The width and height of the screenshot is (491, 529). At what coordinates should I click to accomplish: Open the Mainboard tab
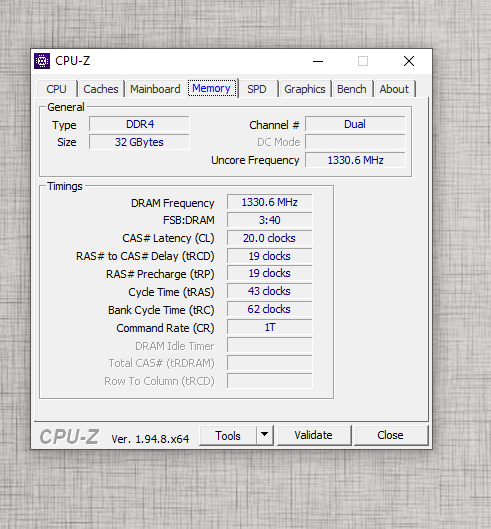click(x=155, y=89)
